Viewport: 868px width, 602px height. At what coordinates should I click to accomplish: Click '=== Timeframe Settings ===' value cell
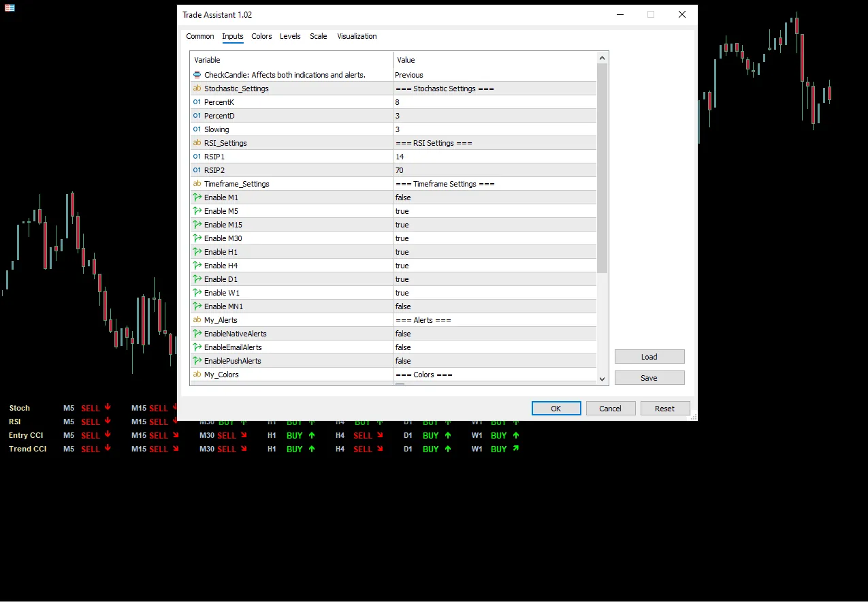494,184
